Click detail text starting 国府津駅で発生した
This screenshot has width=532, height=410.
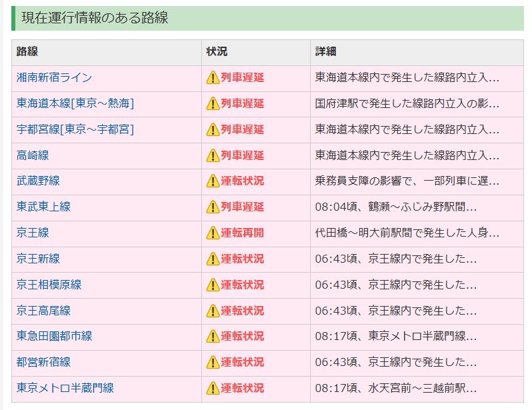tap(407, 103)
